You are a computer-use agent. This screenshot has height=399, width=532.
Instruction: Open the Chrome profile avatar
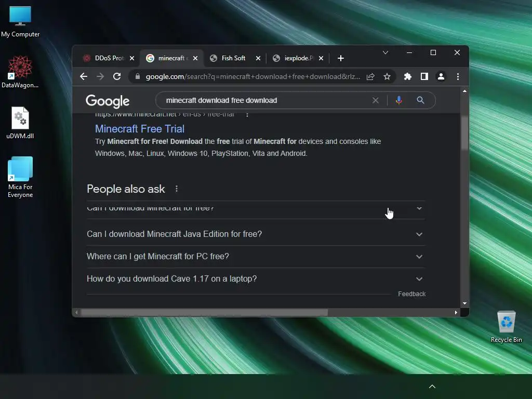[441, 77]
